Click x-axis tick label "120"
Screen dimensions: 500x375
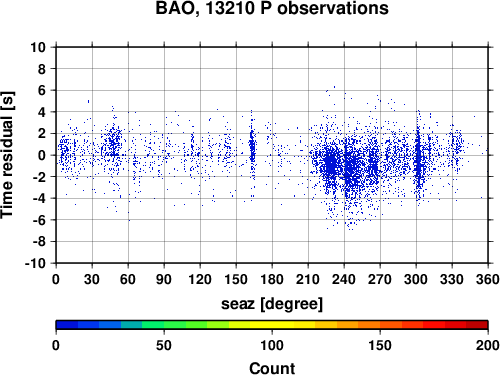pos(200,279)
